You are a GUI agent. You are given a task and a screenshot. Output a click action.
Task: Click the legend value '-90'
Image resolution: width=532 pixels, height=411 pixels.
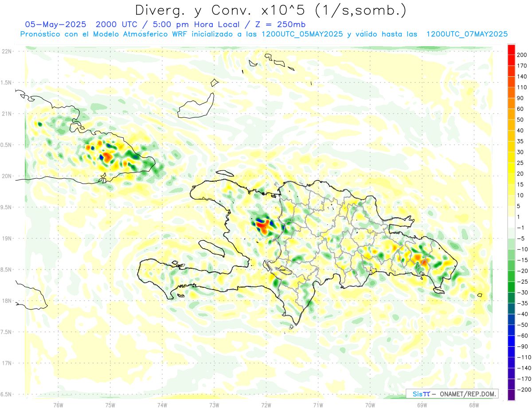(522, 346)
